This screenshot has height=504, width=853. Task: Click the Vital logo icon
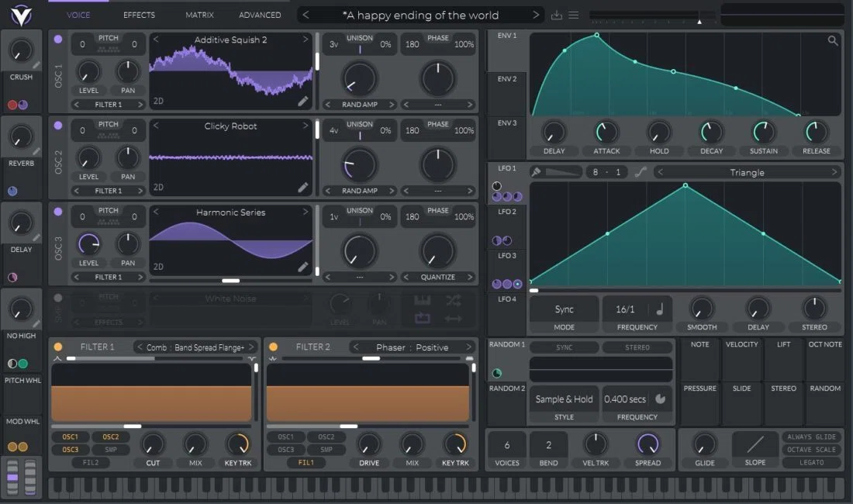pyautogui.click(x=21, y=15)
